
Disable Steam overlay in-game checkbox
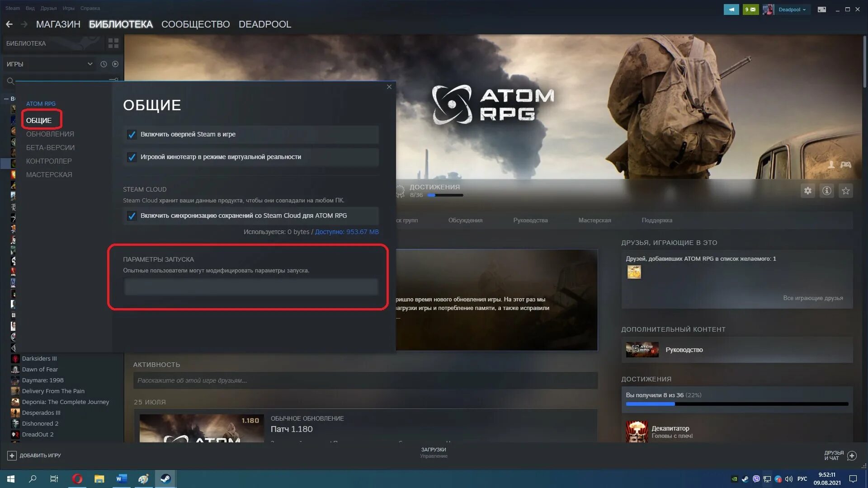[132, 135]
